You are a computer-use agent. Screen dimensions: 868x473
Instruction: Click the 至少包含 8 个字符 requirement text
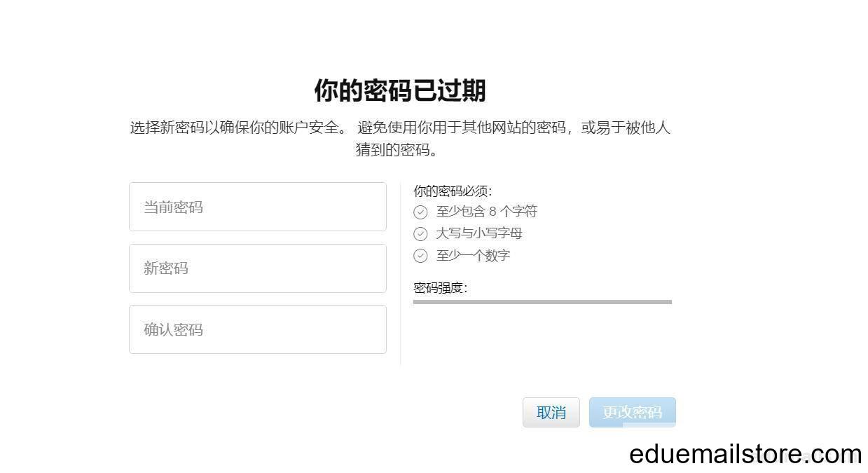[x=487, y=212]
